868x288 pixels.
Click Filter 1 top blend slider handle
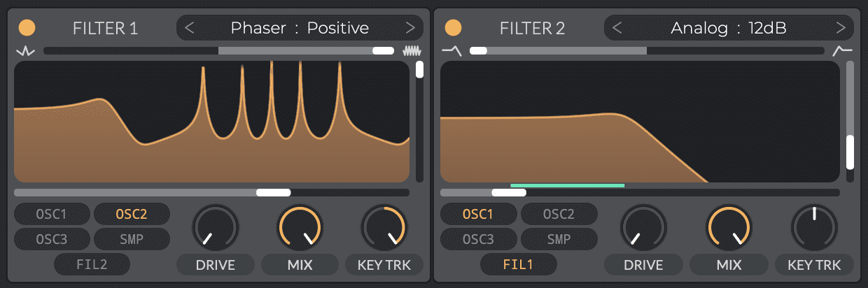(x=383, y=51)
